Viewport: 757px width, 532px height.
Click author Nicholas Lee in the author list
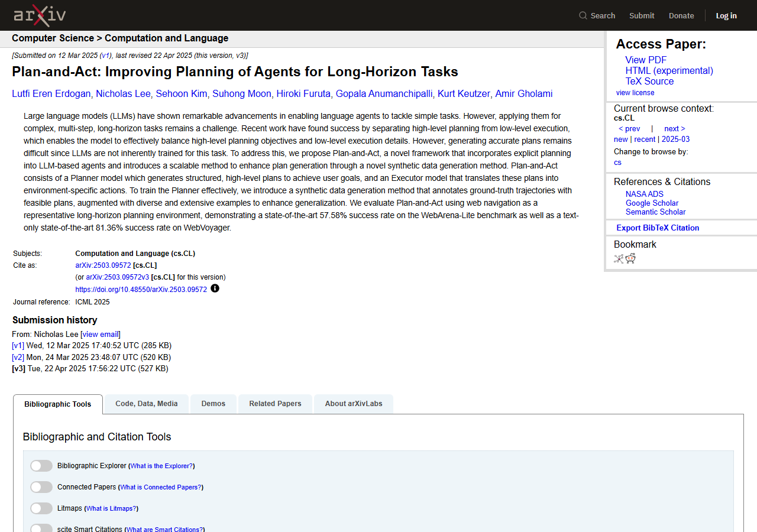pos(124,93)
